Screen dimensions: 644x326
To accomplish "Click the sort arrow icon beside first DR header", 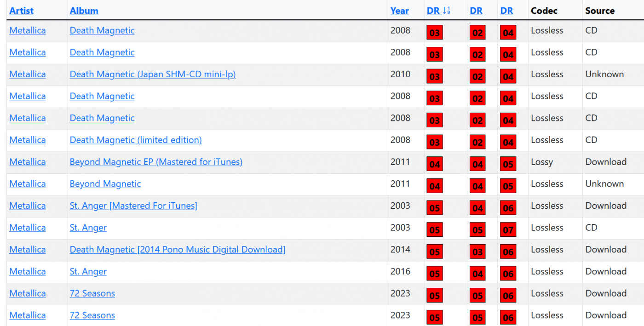I will tap(446, 11).
